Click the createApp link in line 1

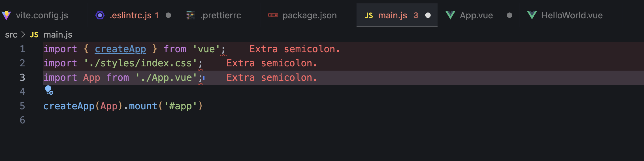point(120,49)
